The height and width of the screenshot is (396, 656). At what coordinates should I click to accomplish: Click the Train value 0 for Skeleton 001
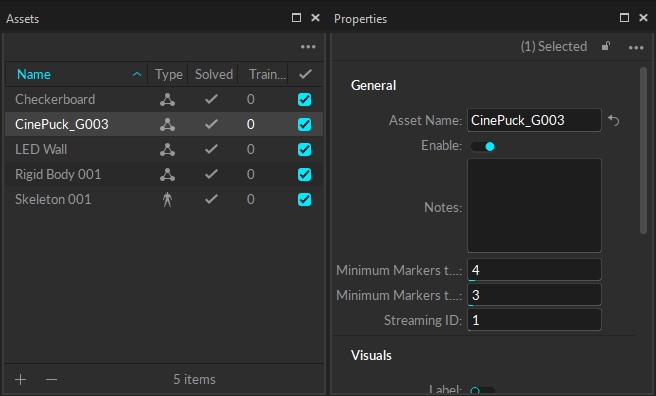pos(250,199)
